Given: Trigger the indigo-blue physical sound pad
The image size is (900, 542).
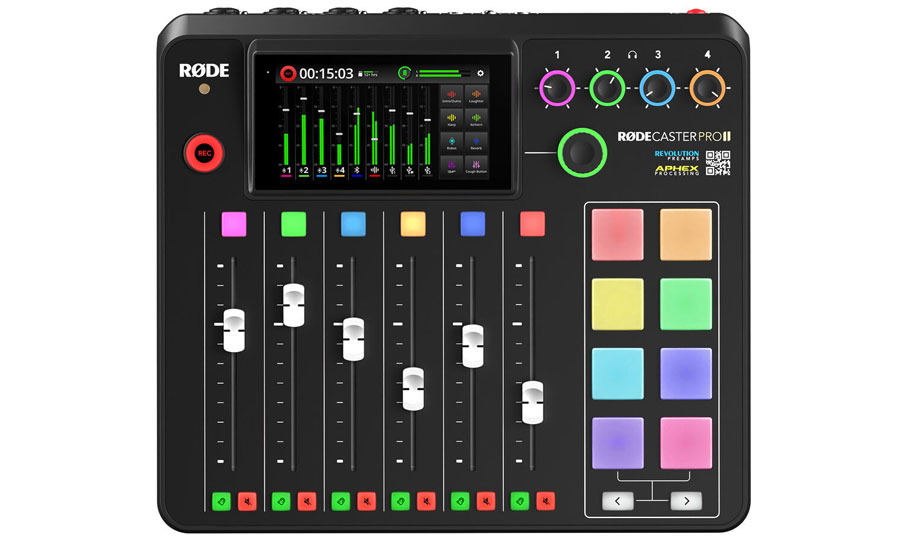Looking at the screenshot, I should [686, 374].
